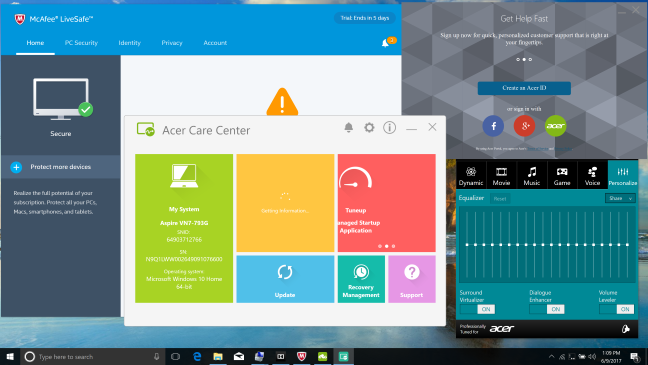This screenshot has height=365, width=648.
Task: Show hidden system tray icons chevron
Action: 551,356
